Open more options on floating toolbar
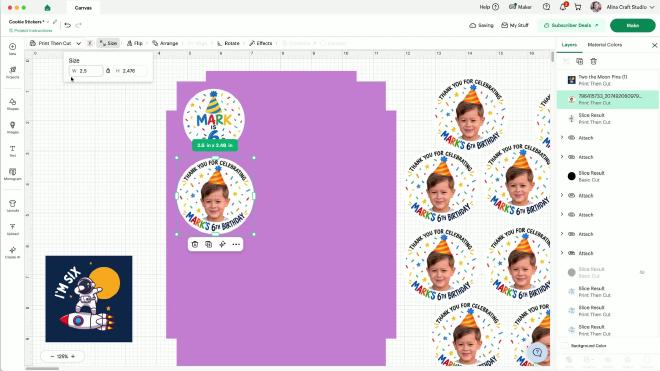The width and height of the screenshot is (660, 371). click(x=236, y=244)
